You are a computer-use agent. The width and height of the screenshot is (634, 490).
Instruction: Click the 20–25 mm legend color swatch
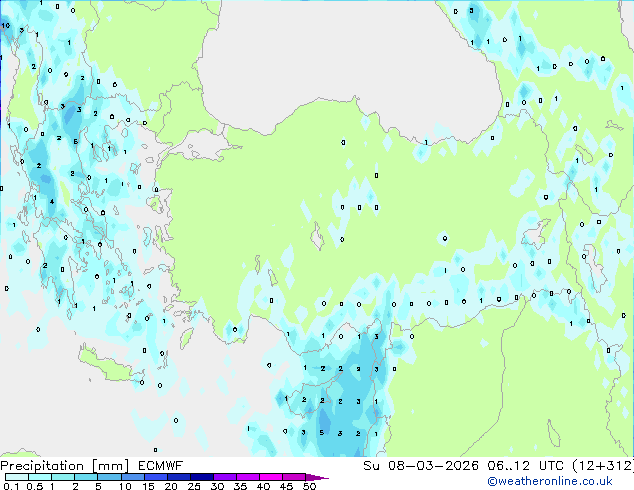coord(178,477)
